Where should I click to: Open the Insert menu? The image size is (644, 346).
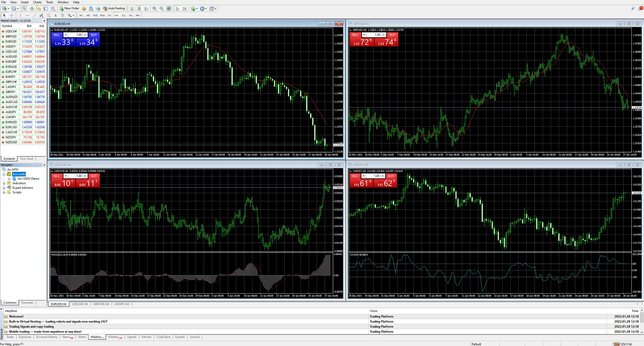coord(25,2)
